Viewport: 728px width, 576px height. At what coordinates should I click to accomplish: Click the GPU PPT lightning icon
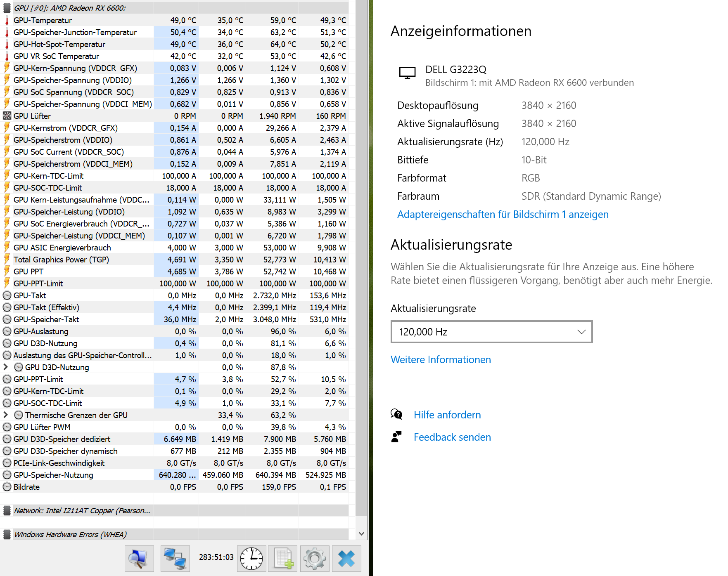(x=7, y=271)
